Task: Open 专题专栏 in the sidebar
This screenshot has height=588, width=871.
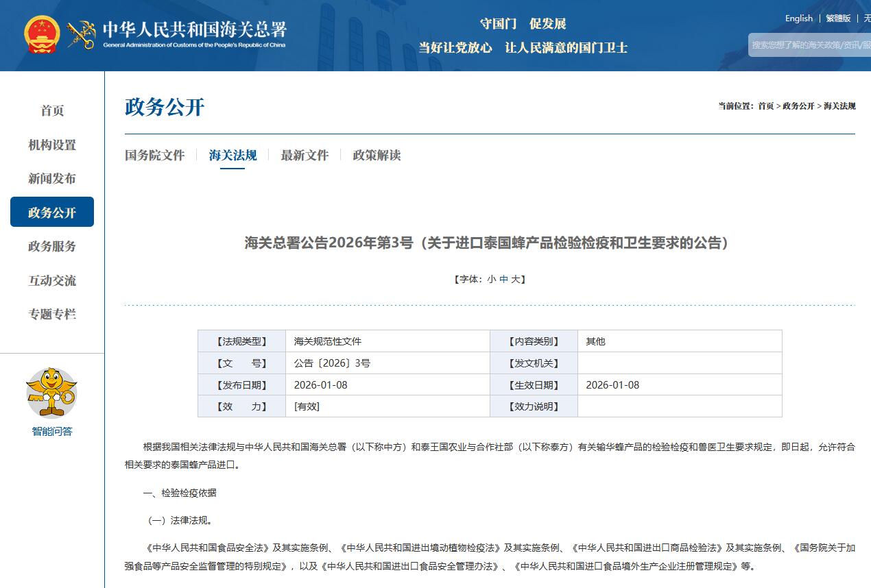Action: (52, 314)
